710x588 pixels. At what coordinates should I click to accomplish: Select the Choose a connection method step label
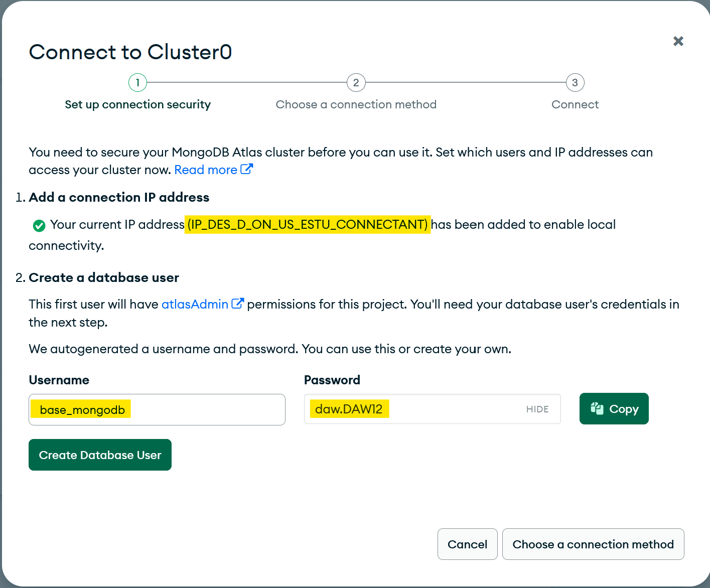click(356, 104)
